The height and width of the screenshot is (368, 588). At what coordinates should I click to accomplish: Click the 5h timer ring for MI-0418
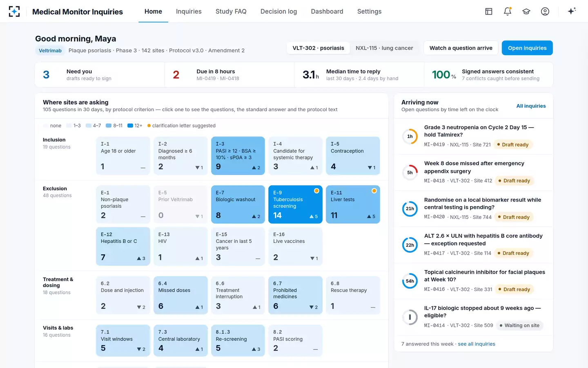coord(410,173)
